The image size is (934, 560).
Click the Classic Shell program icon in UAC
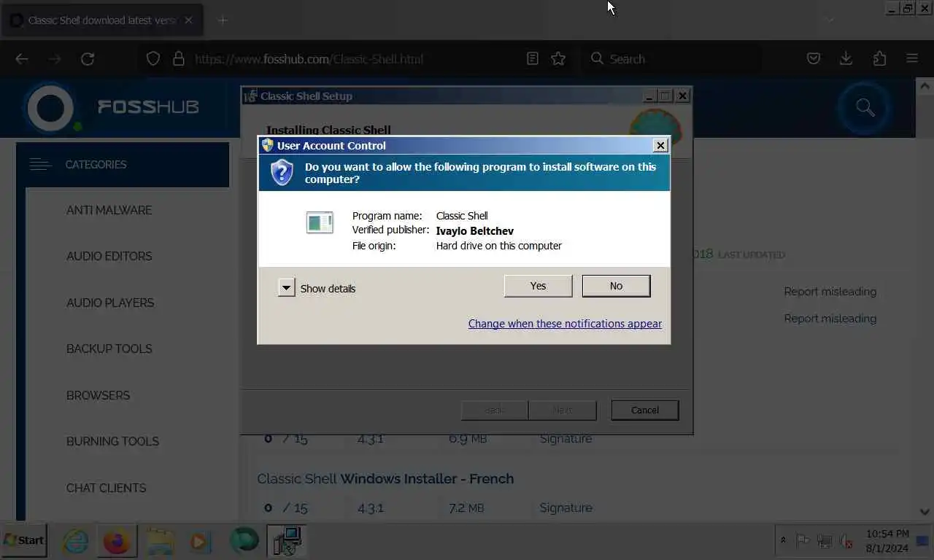(320, 222)
